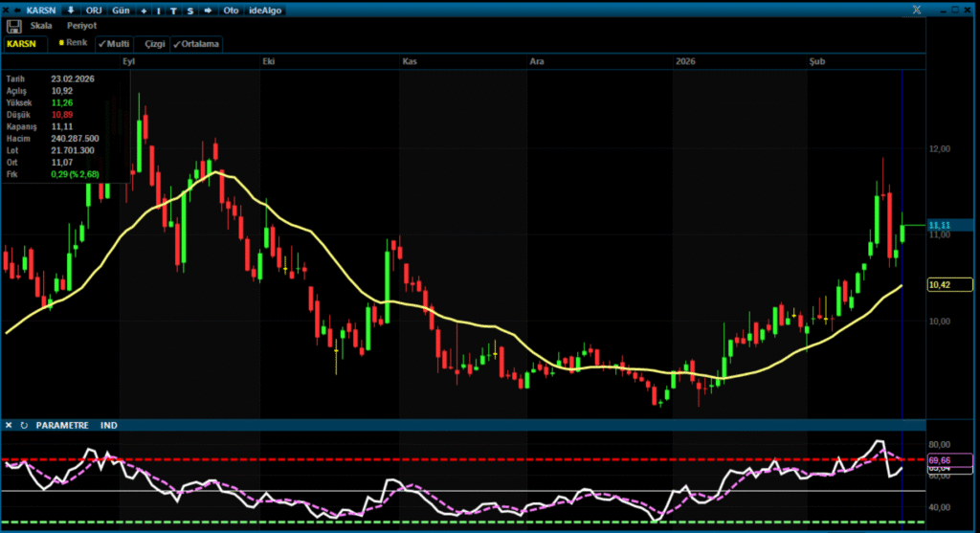This screenshot has width=980, height=533.
Task: Click the refresh icon in indicator panel
Action: (x=24, y=425)
